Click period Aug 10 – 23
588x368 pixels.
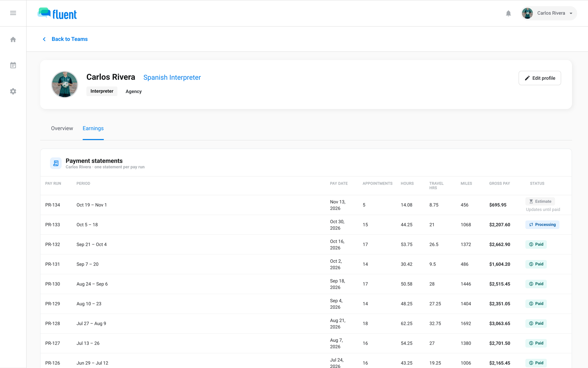[x=89, y=304]
